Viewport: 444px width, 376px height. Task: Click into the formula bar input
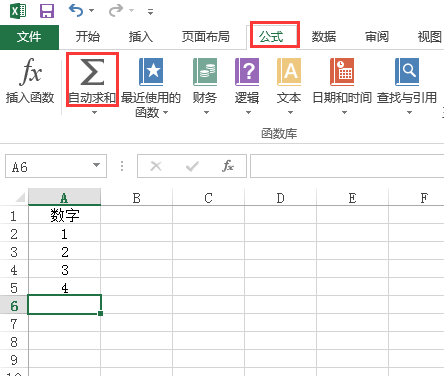(347, 166)
